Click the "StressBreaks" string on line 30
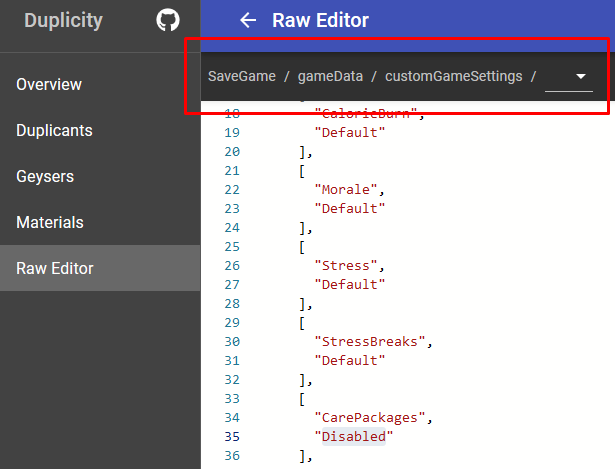 (x=370, y=342)
